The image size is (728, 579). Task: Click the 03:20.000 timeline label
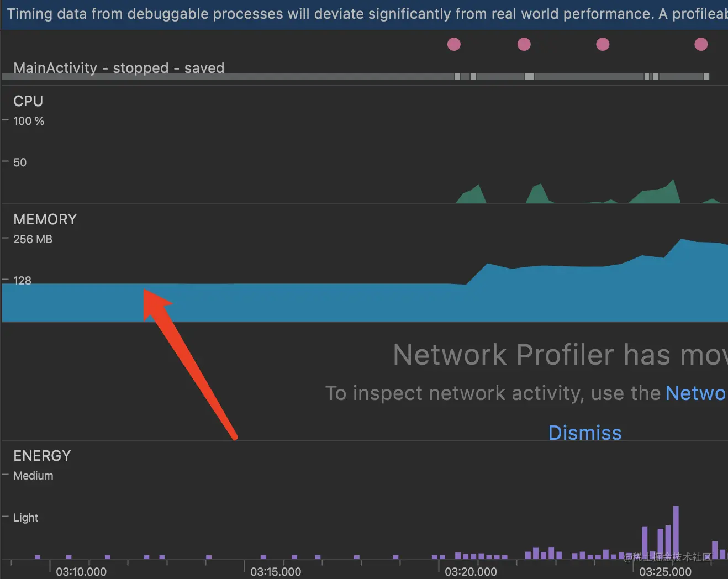471,572
